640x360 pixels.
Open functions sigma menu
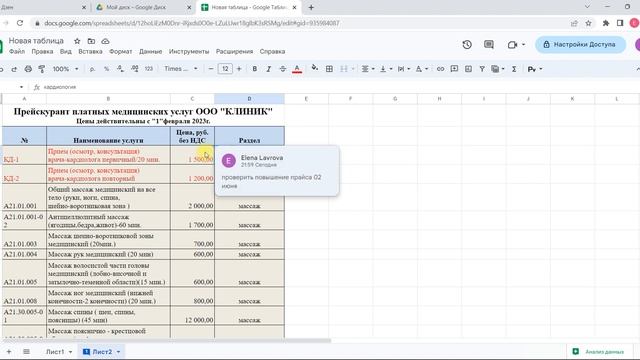514,69
